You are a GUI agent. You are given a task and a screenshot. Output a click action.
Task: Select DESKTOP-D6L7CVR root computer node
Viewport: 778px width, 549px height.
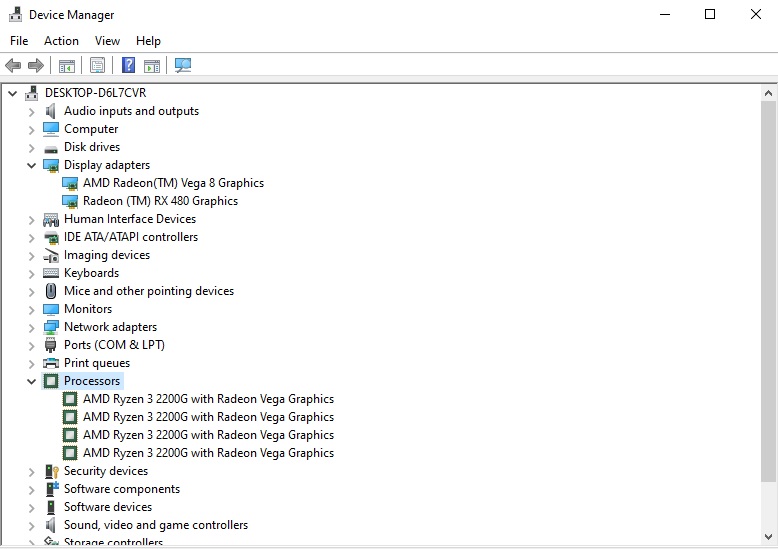pos(96,93)
